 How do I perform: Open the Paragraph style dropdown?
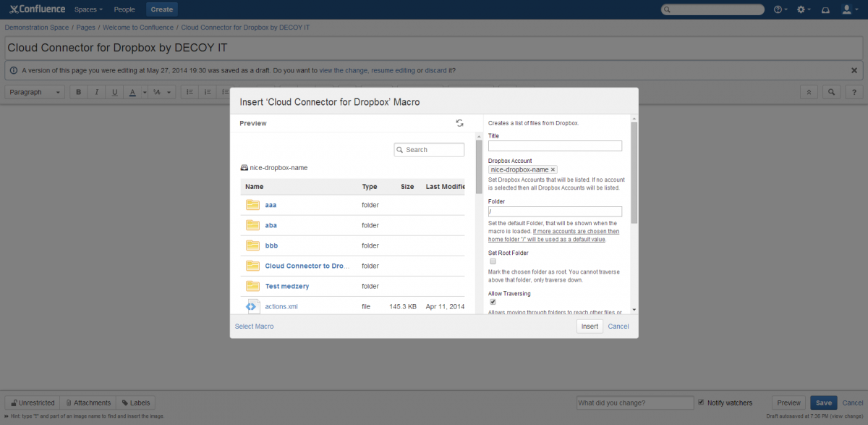pos(35,93)
